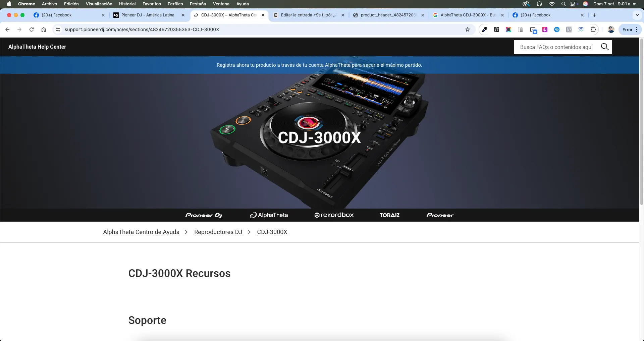Reload the page with the refresh icon

[x=32, y=30]
